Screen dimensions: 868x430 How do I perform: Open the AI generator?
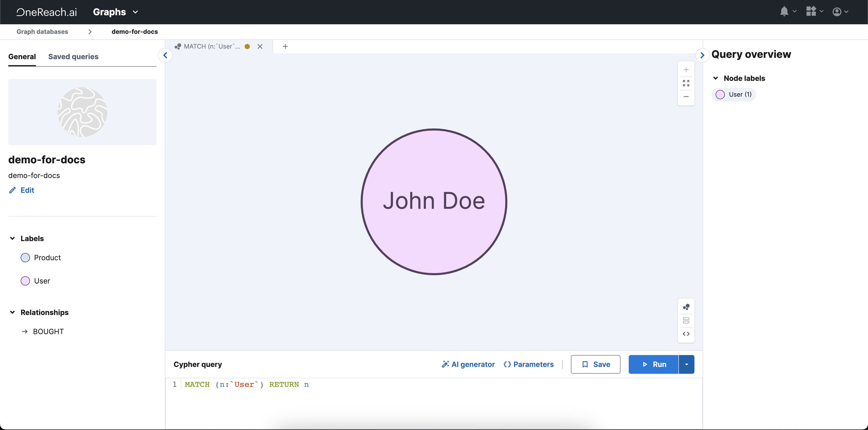pyautogui.click(x=468, y=364)
